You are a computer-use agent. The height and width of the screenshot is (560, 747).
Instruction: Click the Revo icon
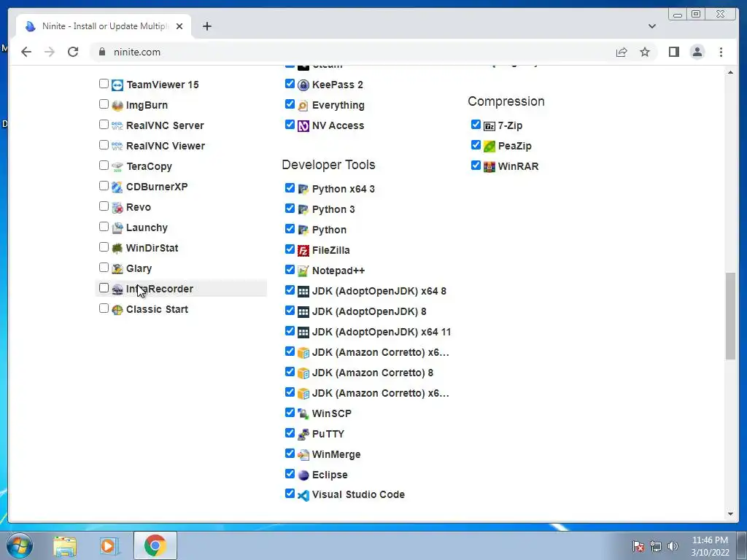pos(117,208)
